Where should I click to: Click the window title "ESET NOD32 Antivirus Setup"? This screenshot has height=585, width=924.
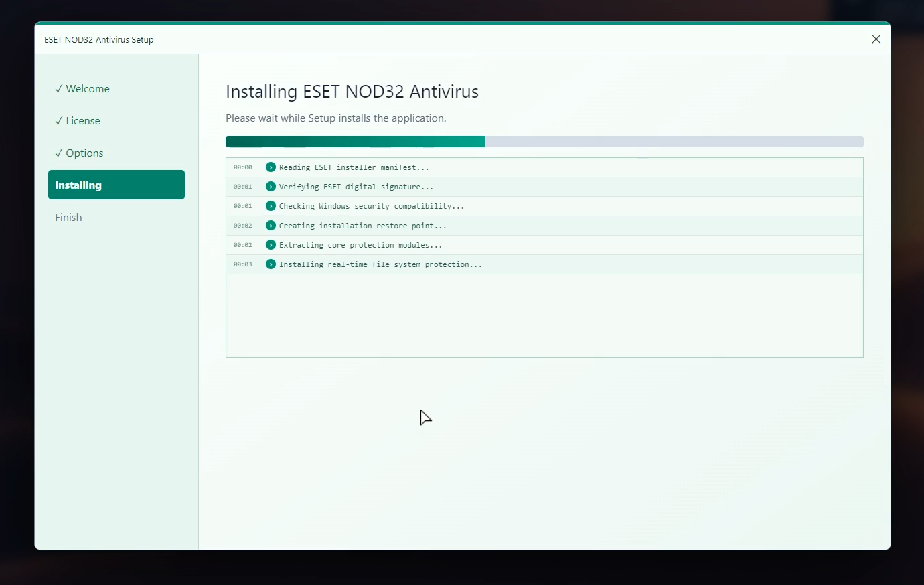click(99, 40)
